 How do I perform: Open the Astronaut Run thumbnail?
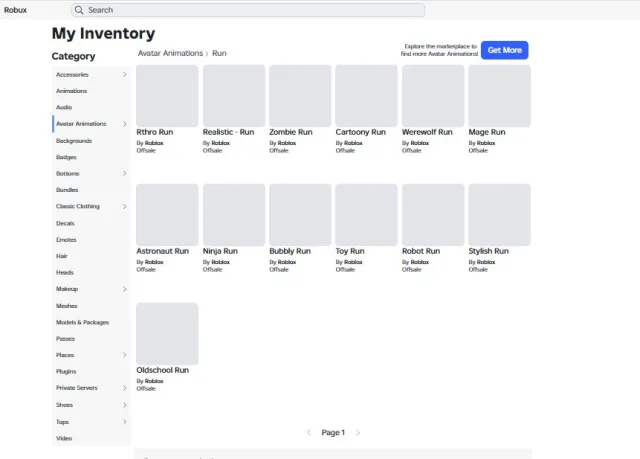pyautogui.click(x=167, y=215)
